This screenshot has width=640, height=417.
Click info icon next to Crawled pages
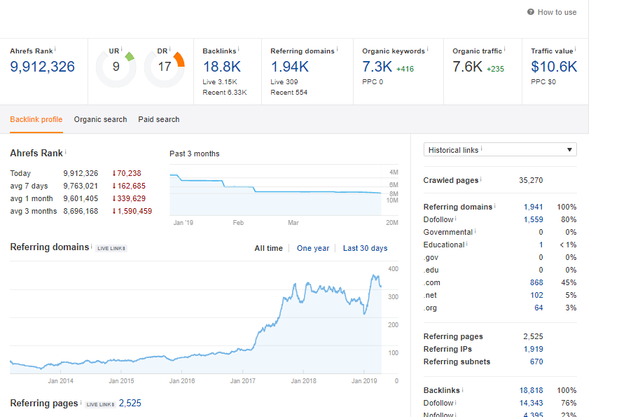click(x=481, y=178)
